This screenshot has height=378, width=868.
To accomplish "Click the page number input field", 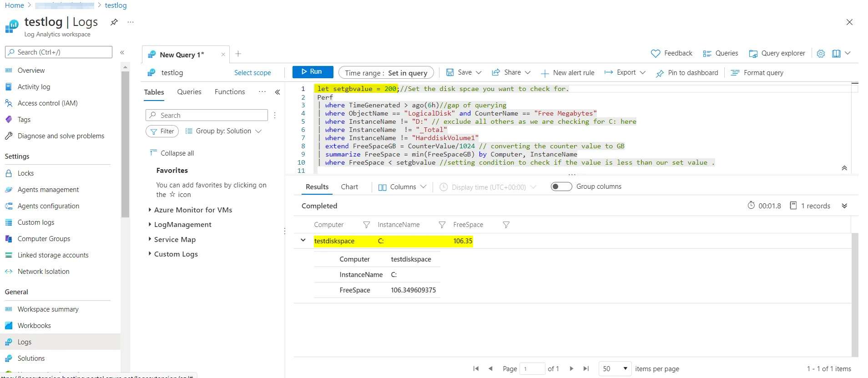I will point(532,368).
